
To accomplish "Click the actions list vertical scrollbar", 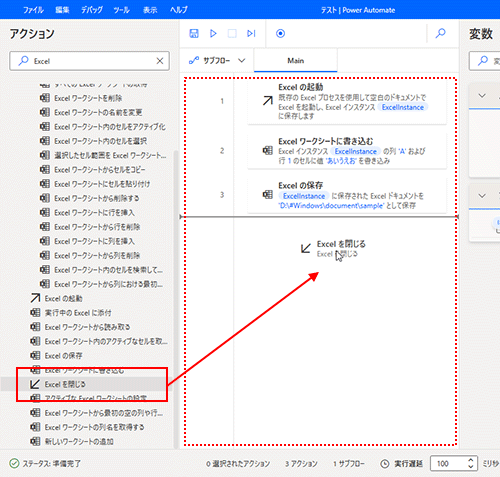I will point(176,299).
